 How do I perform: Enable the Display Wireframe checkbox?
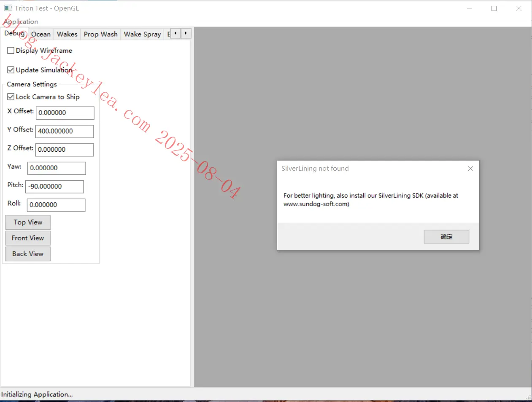[x=11, y=51]
